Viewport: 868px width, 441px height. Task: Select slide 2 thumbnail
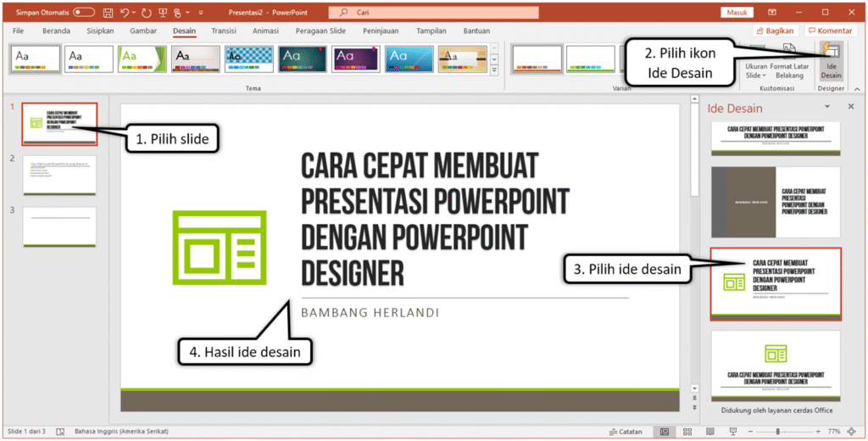(60, 175)
